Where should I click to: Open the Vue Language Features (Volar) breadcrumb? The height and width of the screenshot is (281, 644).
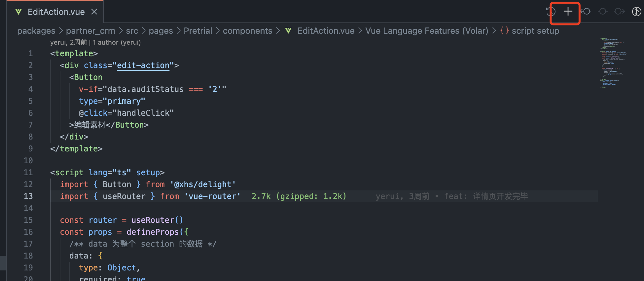coord(427,31)
